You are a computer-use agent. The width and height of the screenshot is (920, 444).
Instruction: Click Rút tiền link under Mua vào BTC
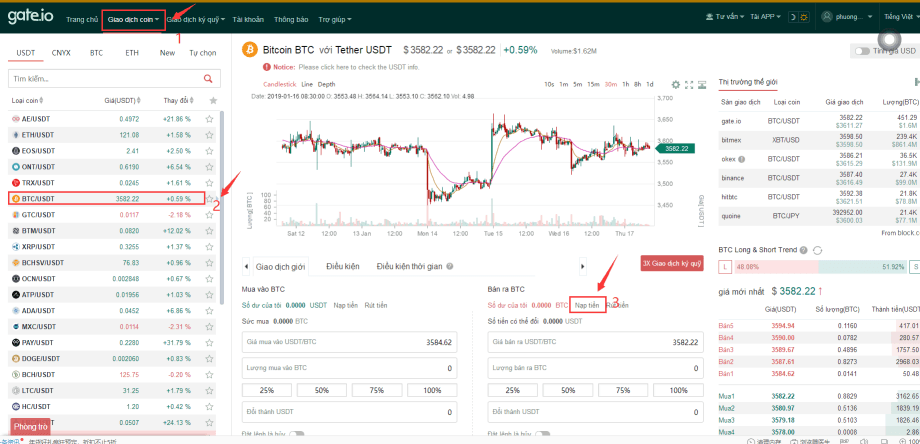coord(376,305)
